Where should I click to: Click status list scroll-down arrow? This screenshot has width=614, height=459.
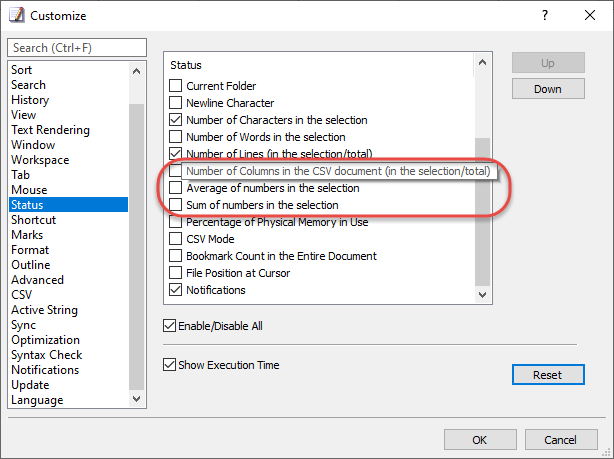tap(482, 295)
